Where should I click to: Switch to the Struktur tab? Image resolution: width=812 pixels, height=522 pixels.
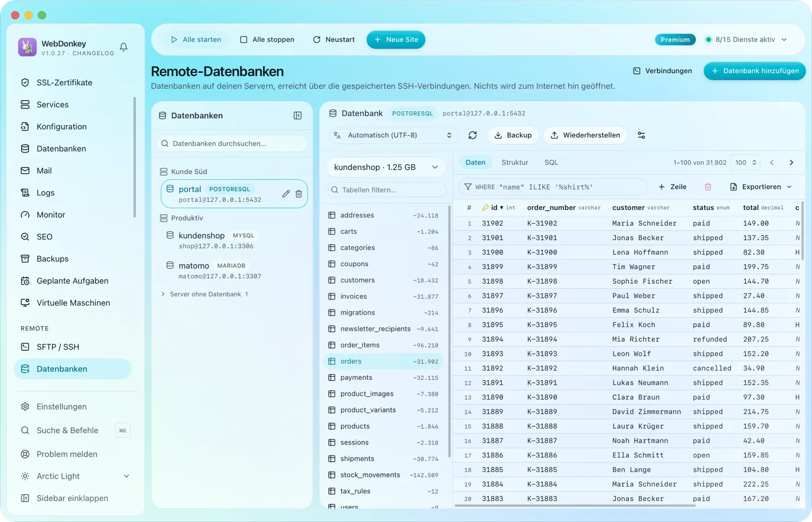(x=514, y=162)
